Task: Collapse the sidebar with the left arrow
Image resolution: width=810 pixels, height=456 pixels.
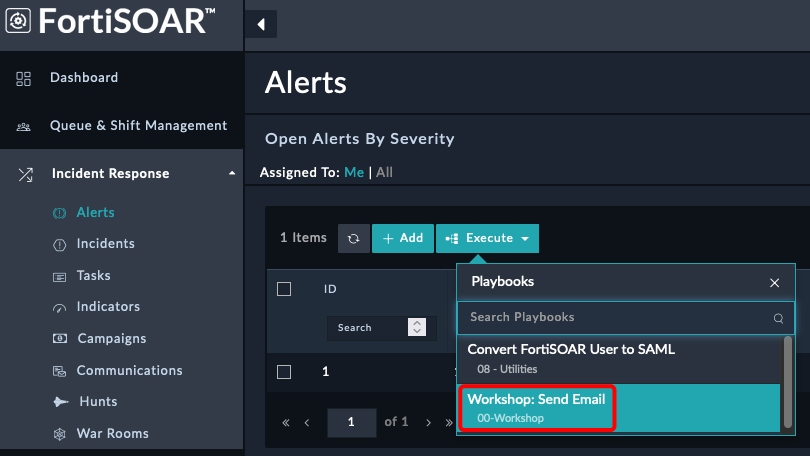Action: [x=261, y=24]
